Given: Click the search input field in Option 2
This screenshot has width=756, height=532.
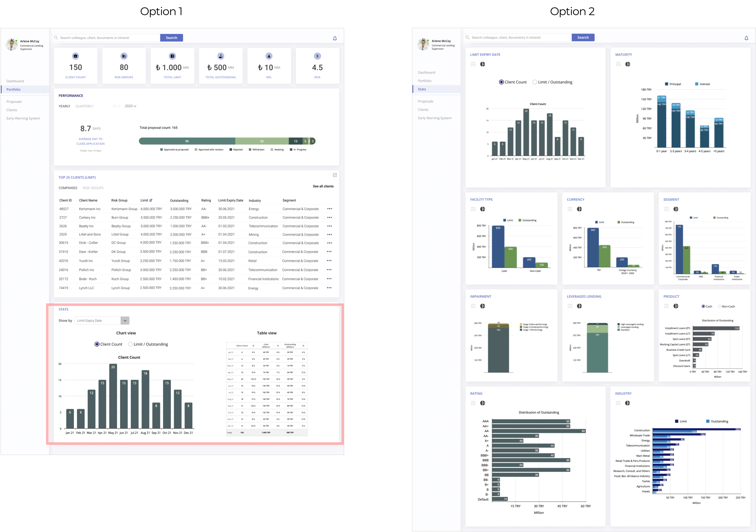Looking at the screenshot, I should [518, 37].
